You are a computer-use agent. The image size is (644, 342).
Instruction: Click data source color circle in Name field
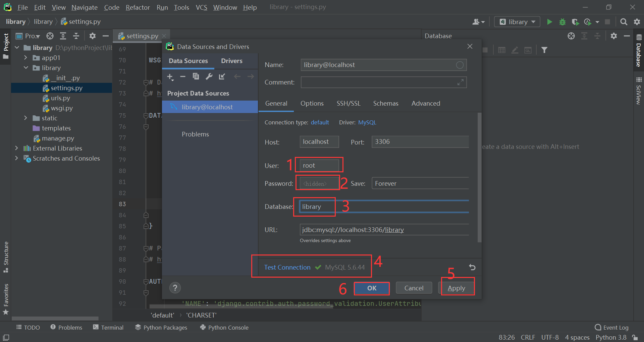click(x=460, y=65)
